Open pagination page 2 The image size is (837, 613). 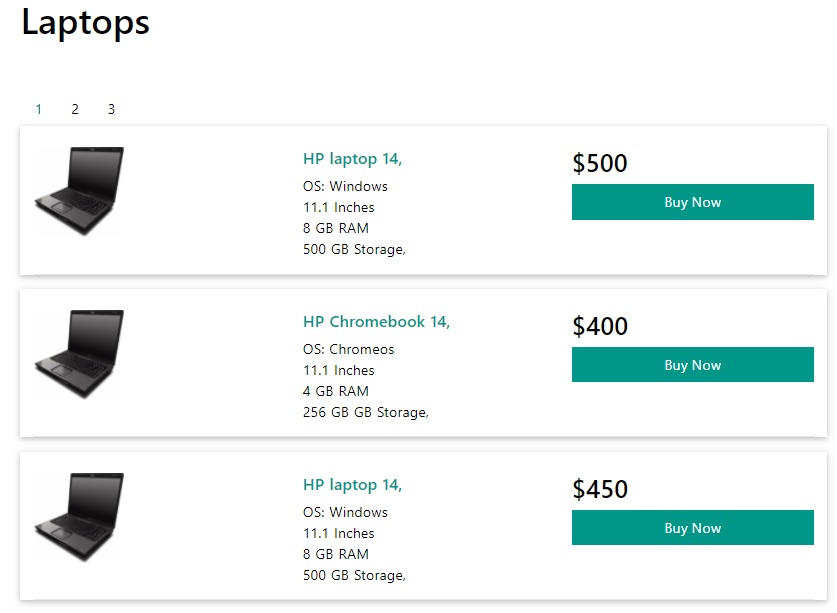click(x=75, y=109)
